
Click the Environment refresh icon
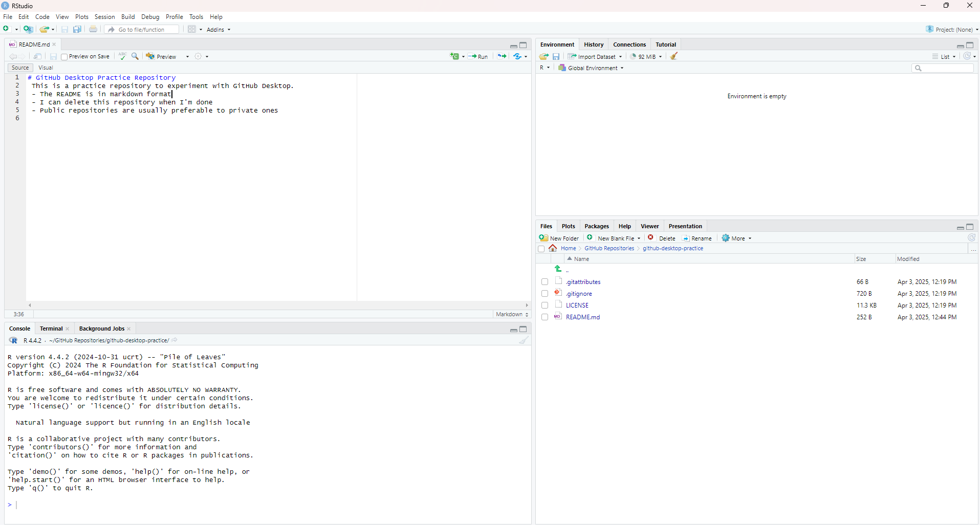coord(967,56)
